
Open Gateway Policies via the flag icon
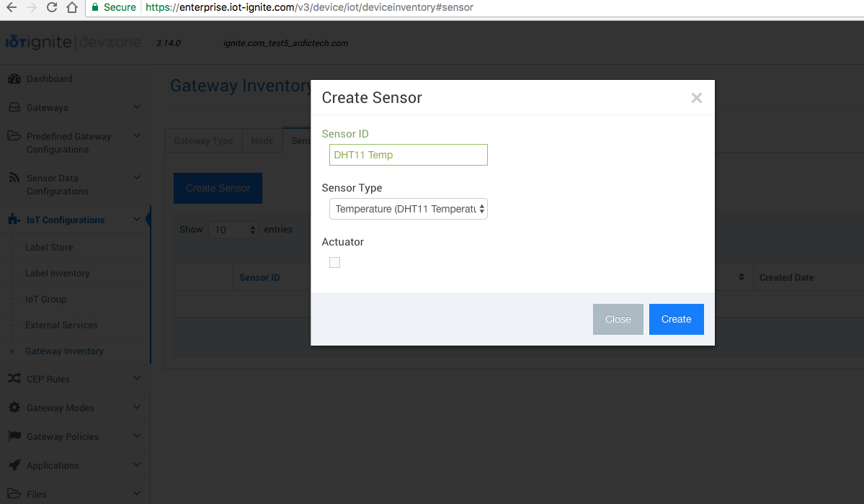(x=16, y=436)
